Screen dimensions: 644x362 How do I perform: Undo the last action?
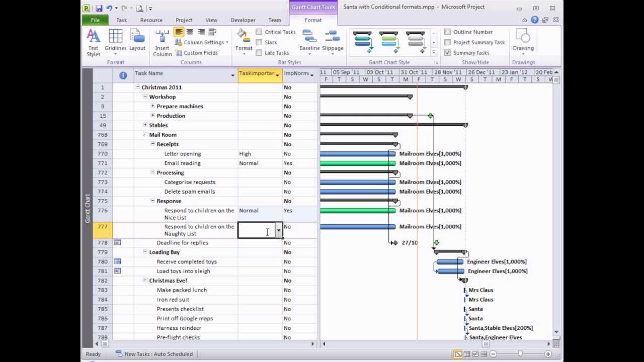(x=109, y=8)
